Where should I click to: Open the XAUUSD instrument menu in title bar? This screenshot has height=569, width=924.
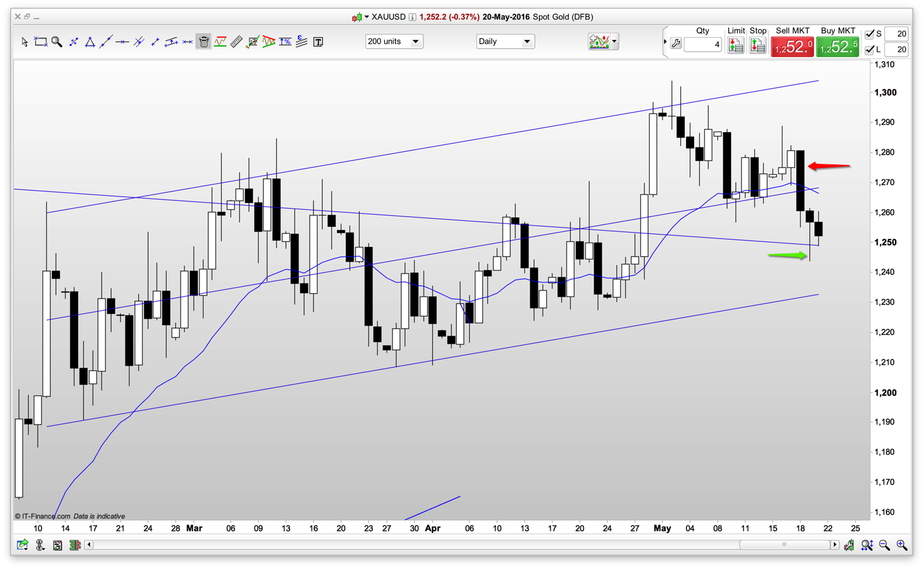point(367,17)
